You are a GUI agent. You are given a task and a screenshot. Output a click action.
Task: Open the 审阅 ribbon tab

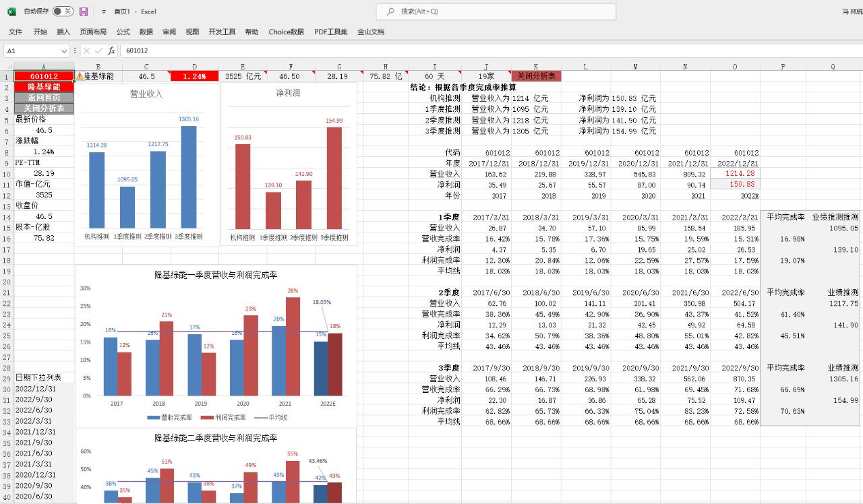(169, 32)
